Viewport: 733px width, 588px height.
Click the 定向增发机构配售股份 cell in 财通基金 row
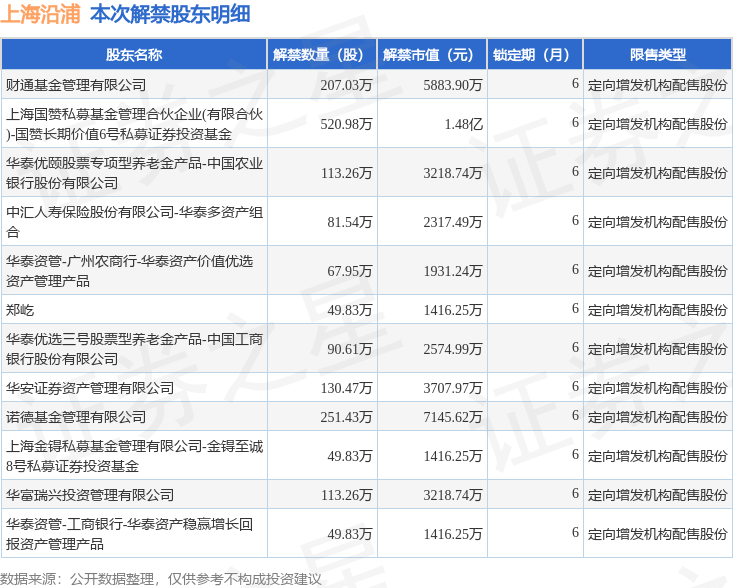(x=658, y=85)
